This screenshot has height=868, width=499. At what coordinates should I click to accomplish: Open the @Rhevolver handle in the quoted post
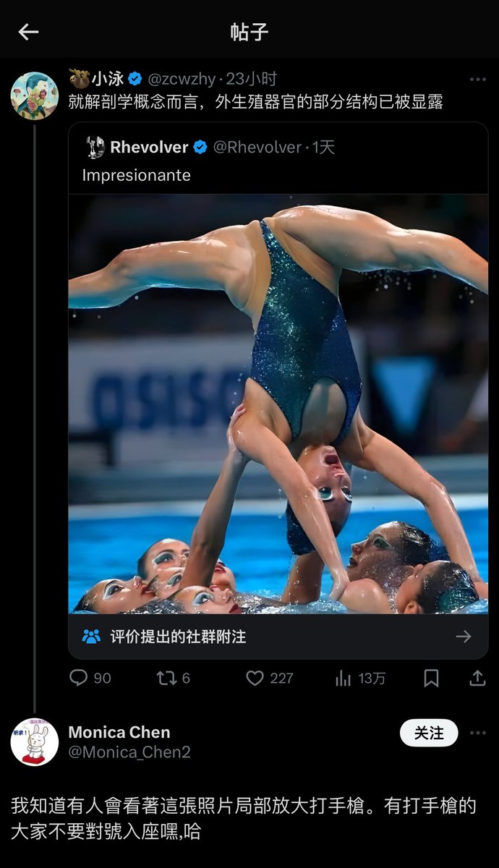tap(257, 147)
